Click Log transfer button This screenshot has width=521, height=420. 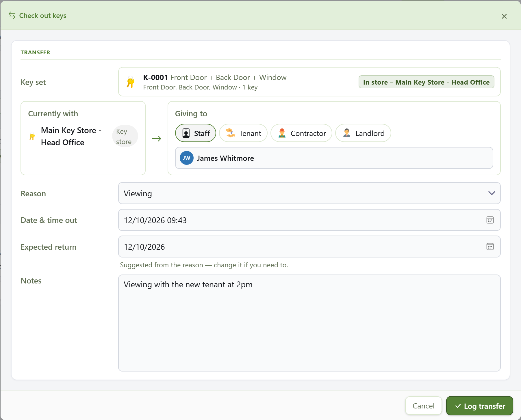480,406
